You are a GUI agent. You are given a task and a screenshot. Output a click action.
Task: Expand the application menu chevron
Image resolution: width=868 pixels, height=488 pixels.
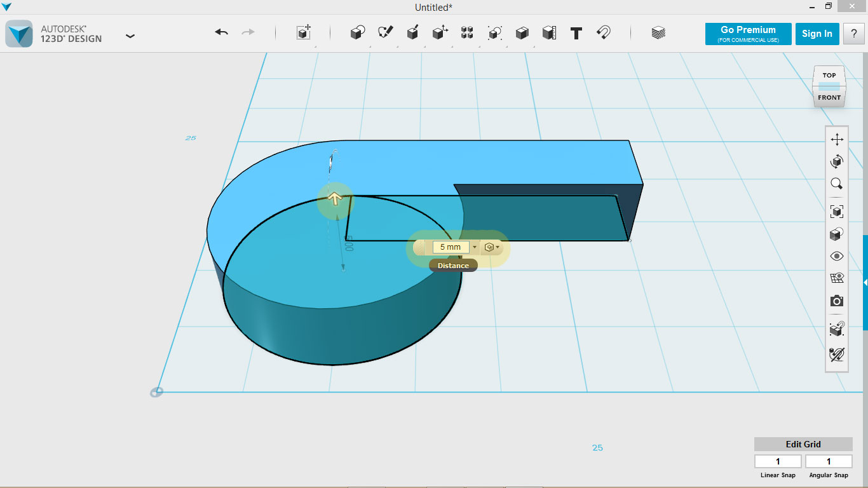tap(130, 36)
